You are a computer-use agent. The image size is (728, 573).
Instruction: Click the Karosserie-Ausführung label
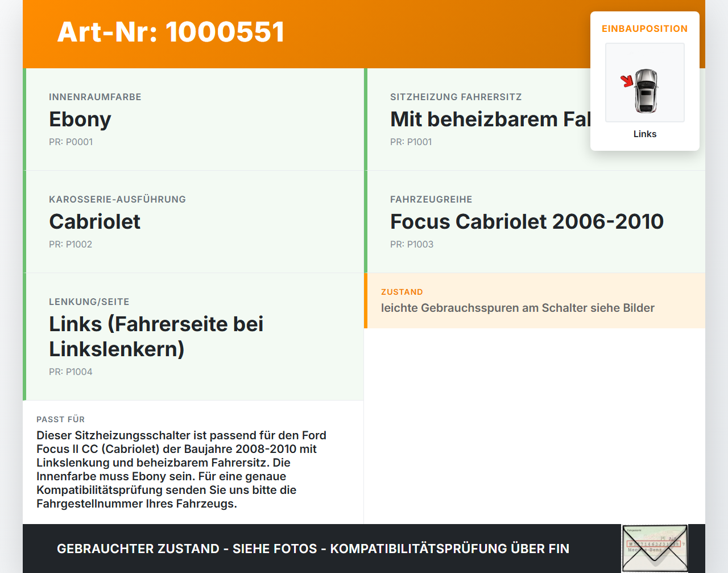tap(117, 199)
